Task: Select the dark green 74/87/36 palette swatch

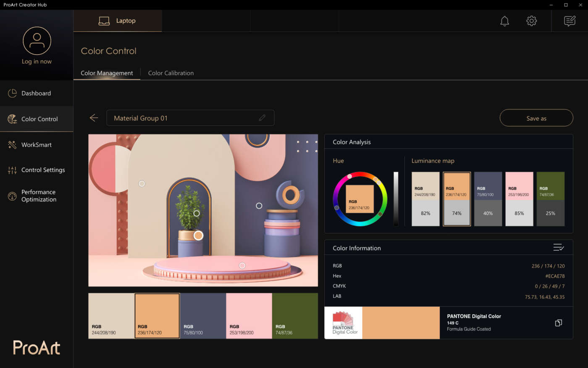Action: (x=295, y=316)
